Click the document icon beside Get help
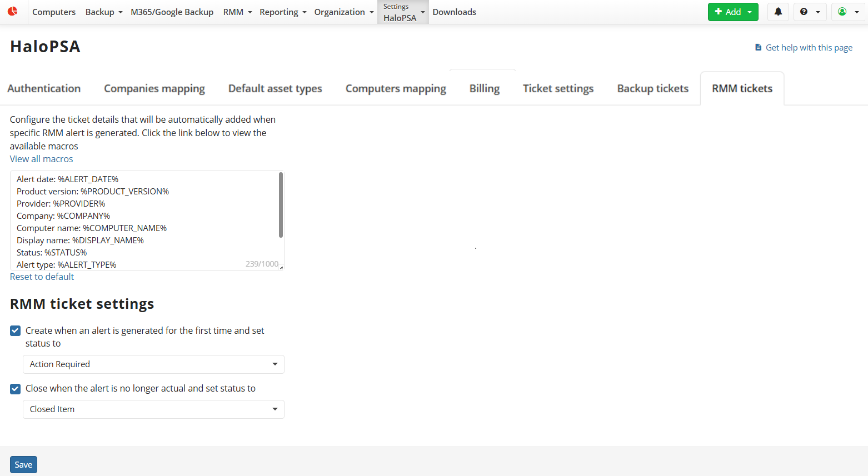868x476 pixels. 758,48
